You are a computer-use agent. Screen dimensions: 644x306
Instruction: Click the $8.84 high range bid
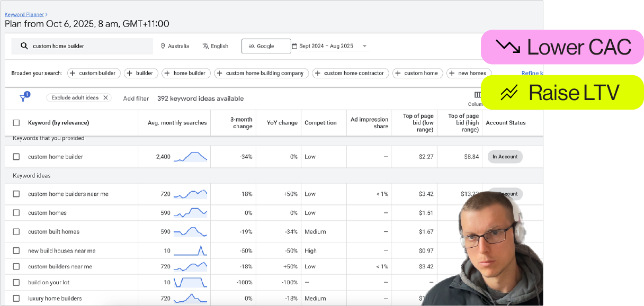click(x=471, y=157)
